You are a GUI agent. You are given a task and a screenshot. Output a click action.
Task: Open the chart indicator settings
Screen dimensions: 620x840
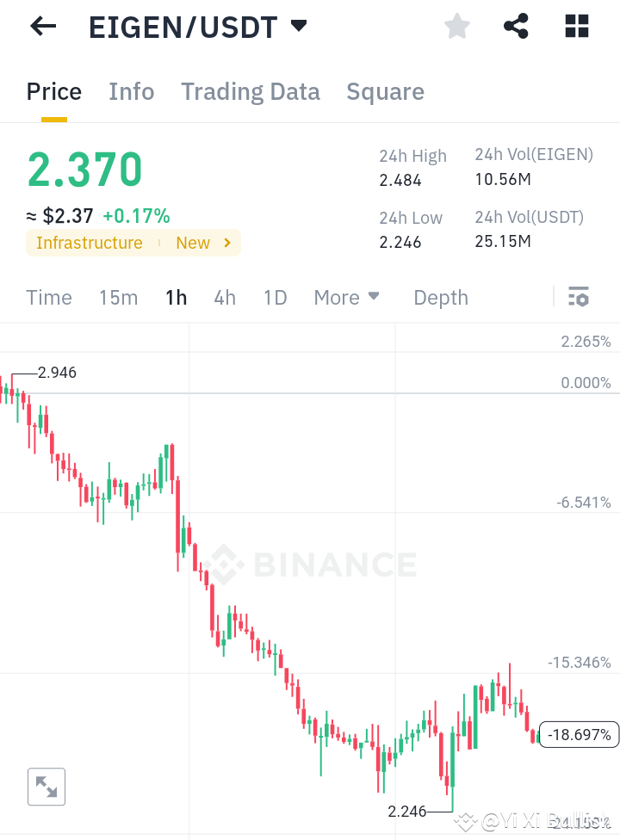tap(578, 297)
